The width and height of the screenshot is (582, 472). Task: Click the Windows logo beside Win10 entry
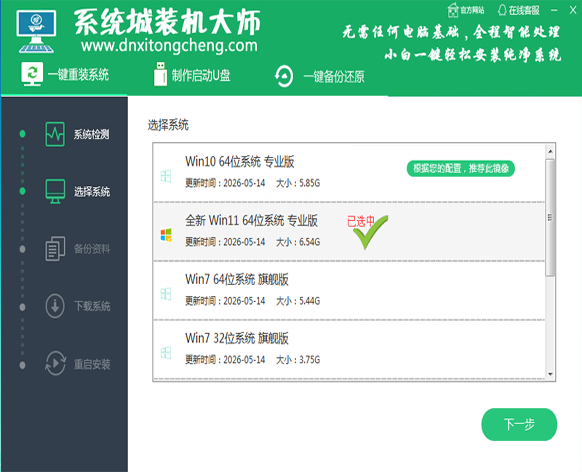[166, 176]
